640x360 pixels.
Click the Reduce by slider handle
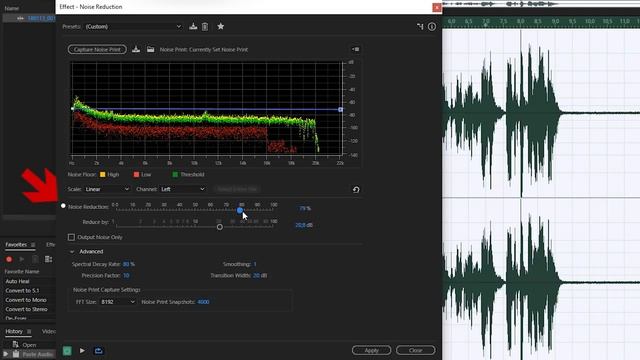[220, 227]
